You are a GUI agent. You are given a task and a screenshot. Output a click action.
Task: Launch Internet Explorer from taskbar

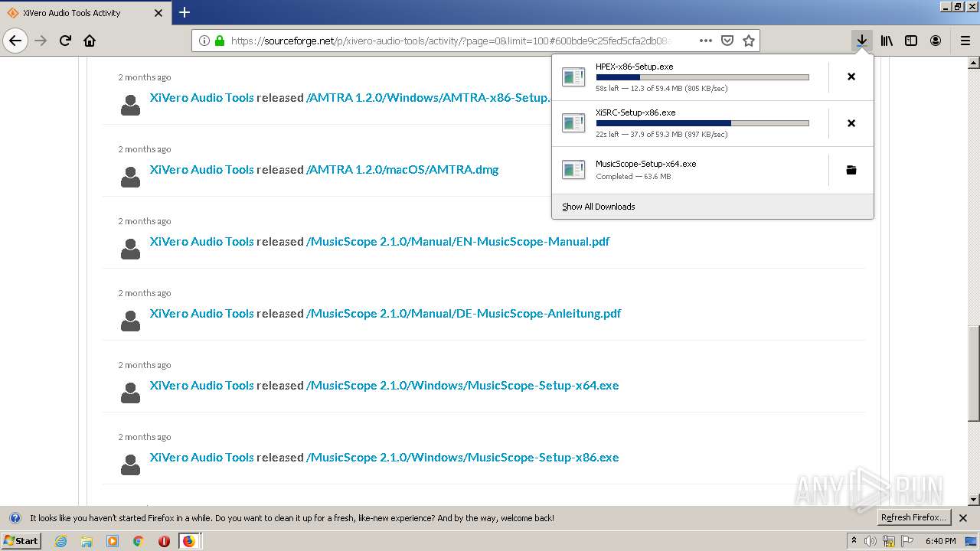point(60,541)
